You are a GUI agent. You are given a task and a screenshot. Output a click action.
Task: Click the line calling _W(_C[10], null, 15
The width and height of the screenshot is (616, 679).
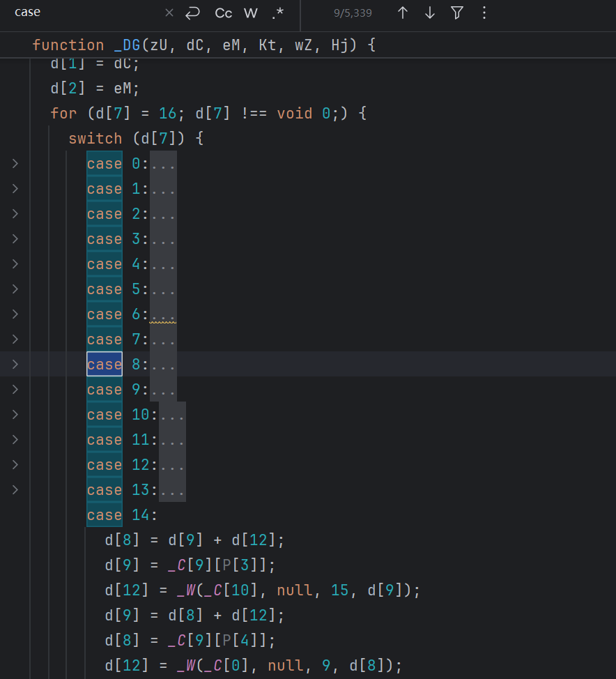point(262,590)
